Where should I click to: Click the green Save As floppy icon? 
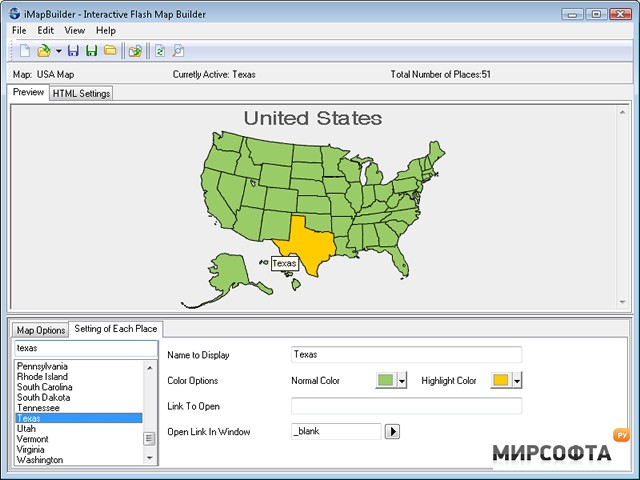tap(91, 51)
